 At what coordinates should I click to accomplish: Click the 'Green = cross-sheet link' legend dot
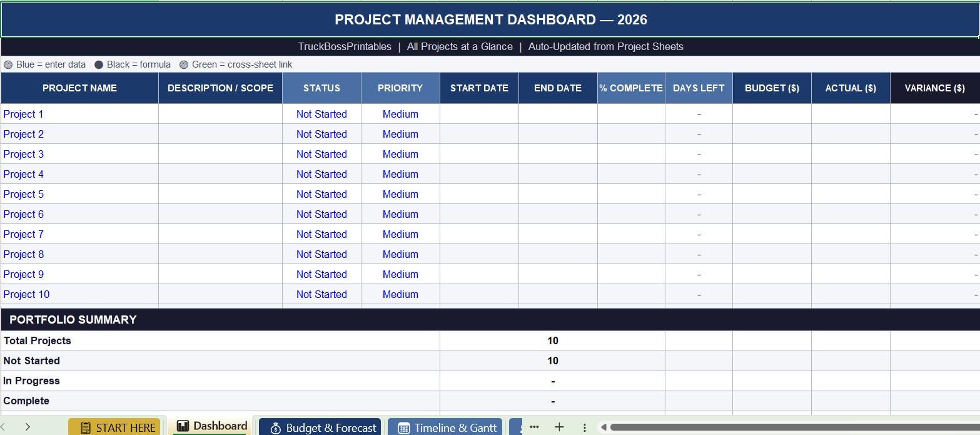[184, 64]
